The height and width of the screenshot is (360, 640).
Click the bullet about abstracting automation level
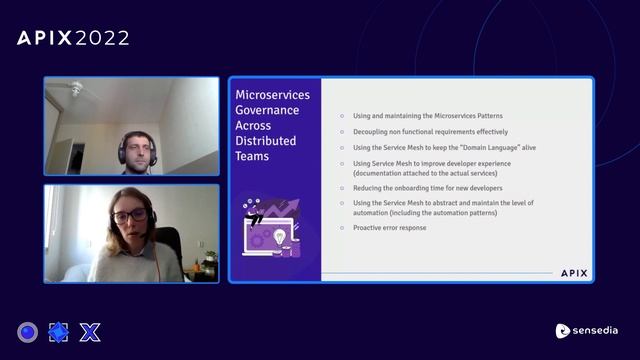tap(443, 208)
